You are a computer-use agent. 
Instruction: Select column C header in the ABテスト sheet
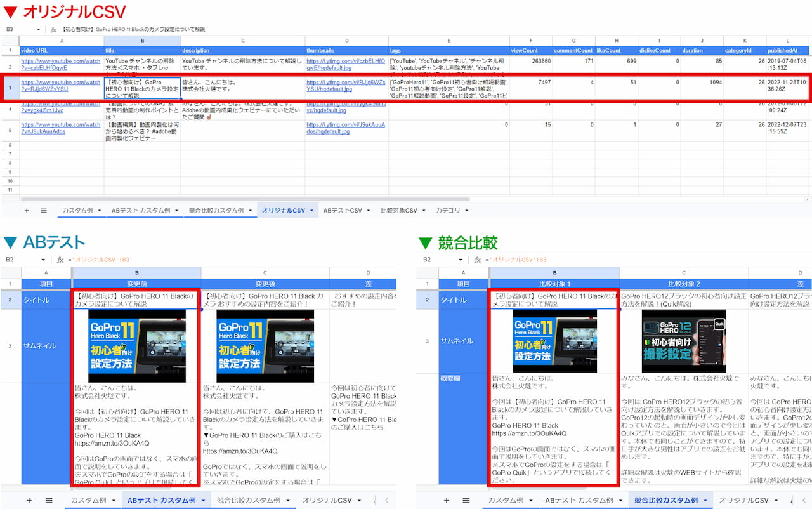pyautogui.click(x=265, y=272)
